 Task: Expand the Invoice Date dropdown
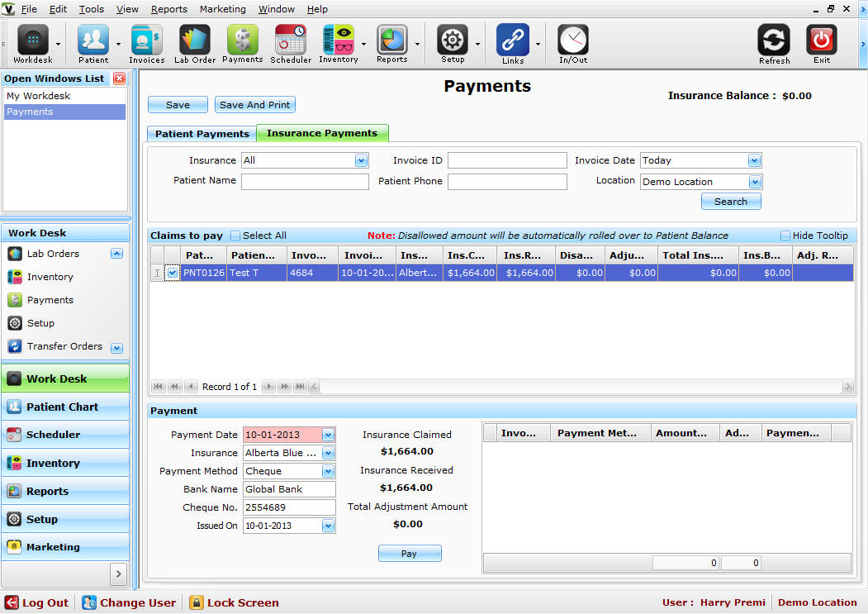point(753,160)
